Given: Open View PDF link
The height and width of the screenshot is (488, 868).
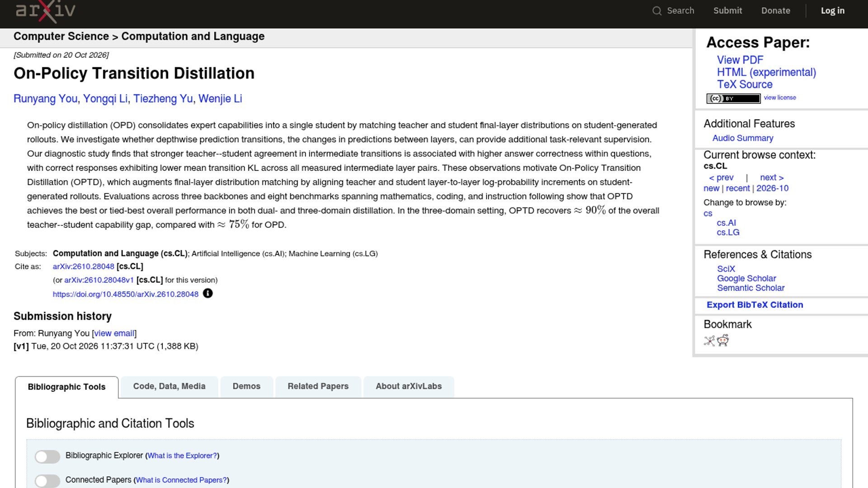Looking at the screenshot, I should 740,60.
